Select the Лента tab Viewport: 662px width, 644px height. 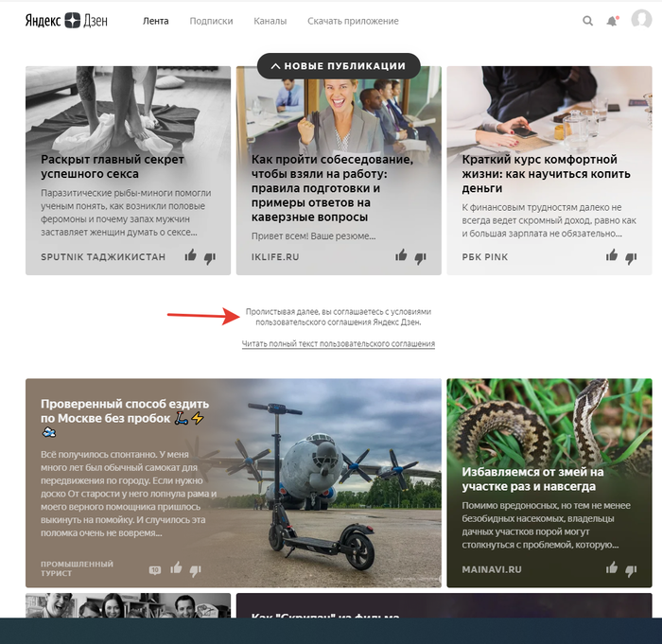pyautogui.click(x=155, y=21)
